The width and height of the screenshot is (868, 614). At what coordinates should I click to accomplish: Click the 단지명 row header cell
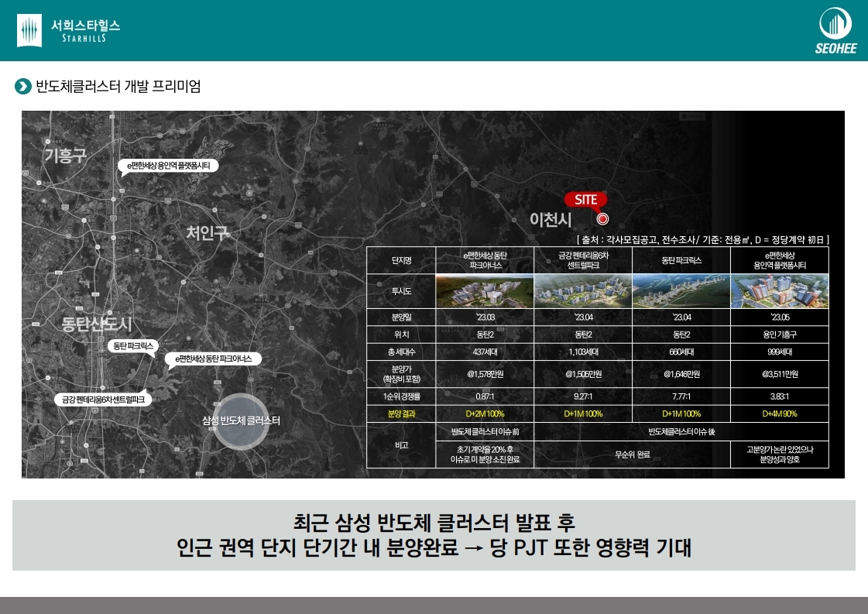[x=401, y=260]
